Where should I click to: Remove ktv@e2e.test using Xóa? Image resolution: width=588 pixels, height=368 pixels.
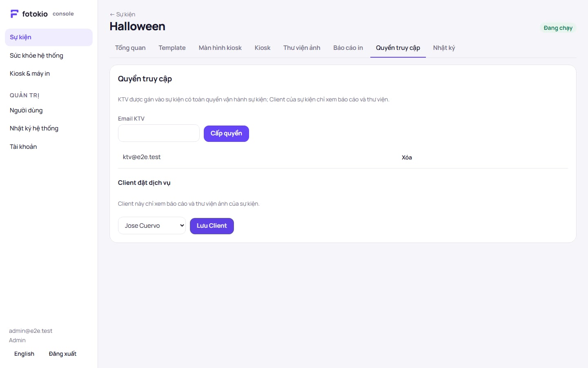click(407, 157)
